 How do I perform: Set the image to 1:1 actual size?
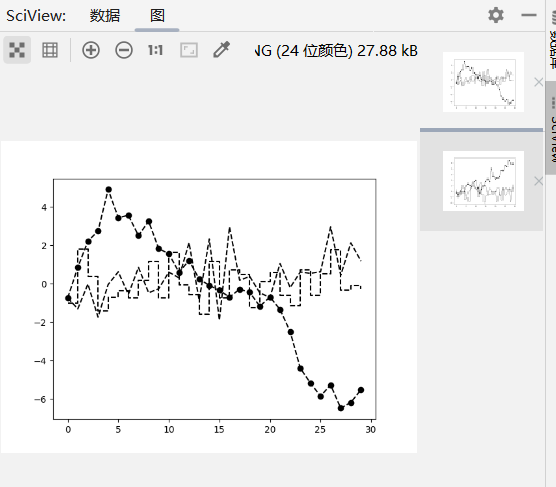(156, 50)
